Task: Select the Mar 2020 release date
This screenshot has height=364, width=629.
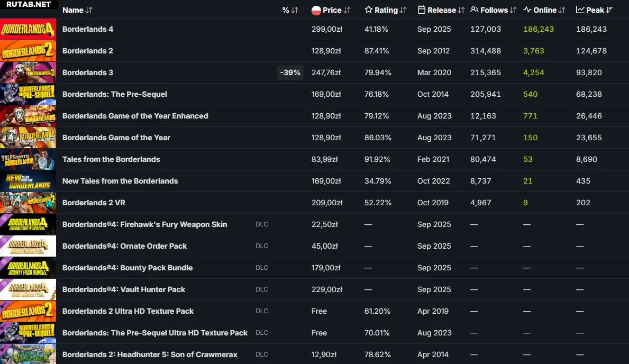Action: point(434,72)
